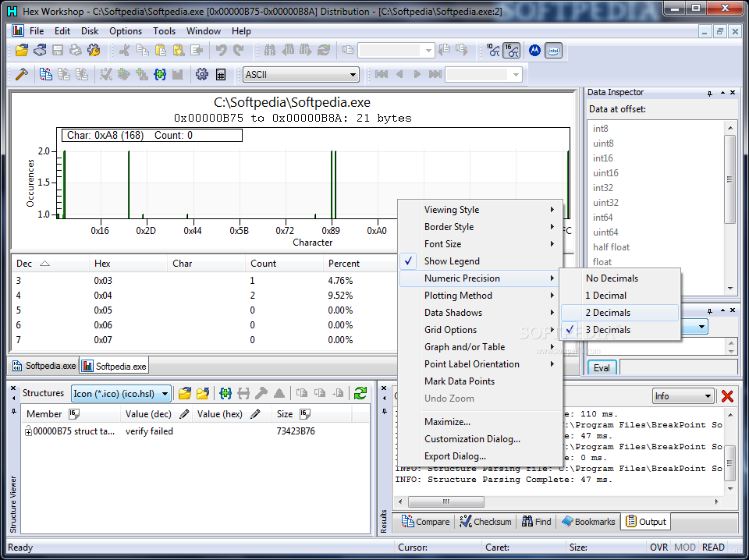
Task: Expand the Data Shadows submenu
Action: tap(480, 313)
